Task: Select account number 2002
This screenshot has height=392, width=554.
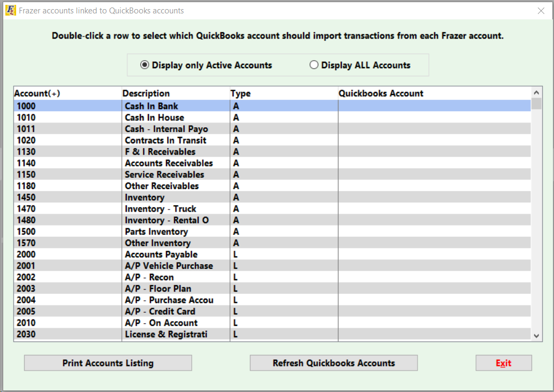Action: coord(26,277)
